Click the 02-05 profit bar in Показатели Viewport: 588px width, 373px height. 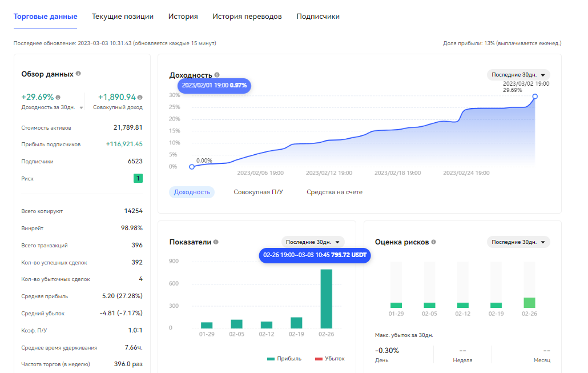pyautogui.click(x=236, y=324)
